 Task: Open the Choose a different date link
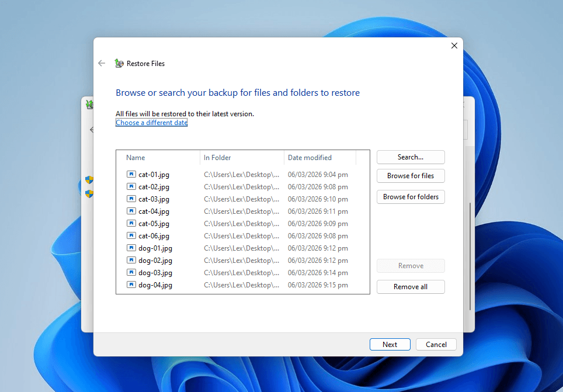[151, 123]
